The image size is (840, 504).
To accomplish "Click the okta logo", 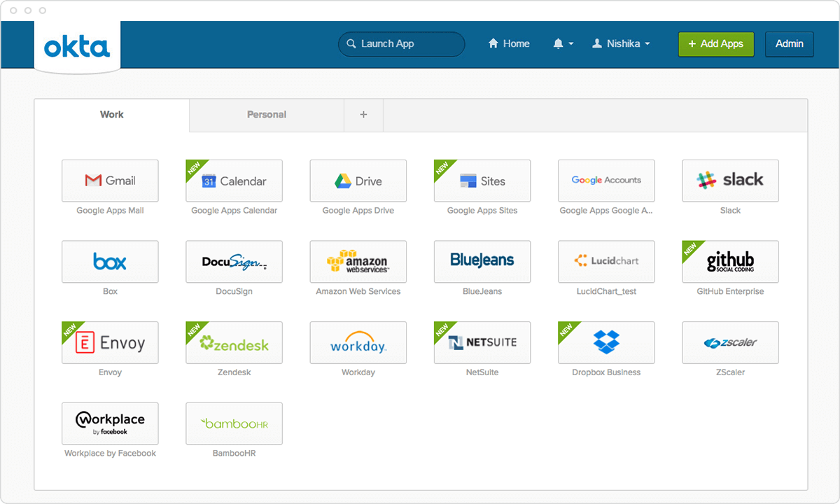I will tap(77, 47).
